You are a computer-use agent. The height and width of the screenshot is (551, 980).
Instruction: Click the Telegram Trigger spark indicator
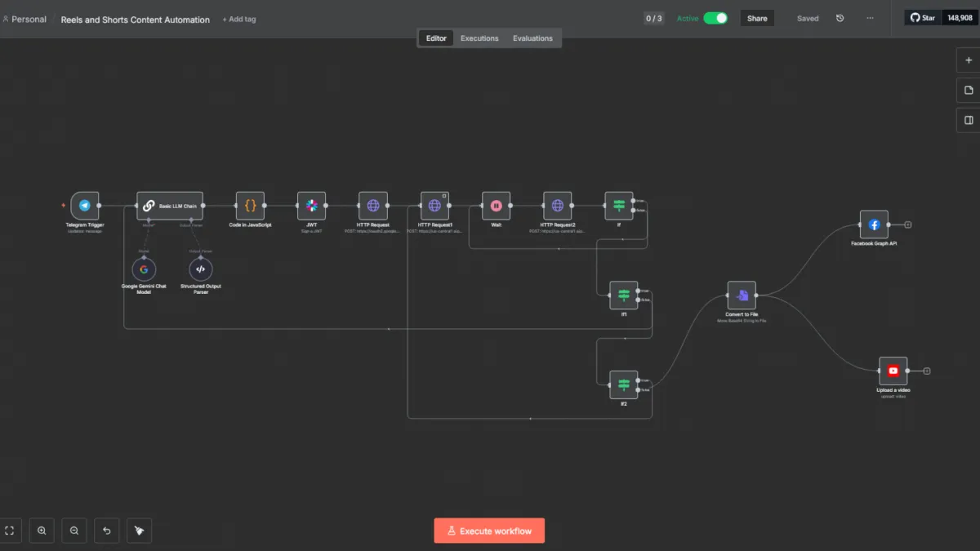pyautogui.click(x=63, y=206)
